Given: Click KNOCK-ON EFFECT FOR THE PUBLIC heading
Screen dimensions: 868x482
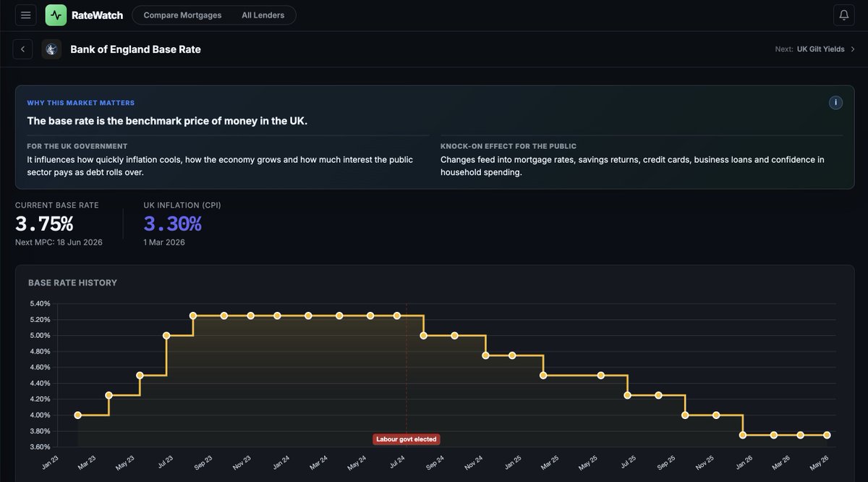Looking at the screenshot, I should pos(509,146).
